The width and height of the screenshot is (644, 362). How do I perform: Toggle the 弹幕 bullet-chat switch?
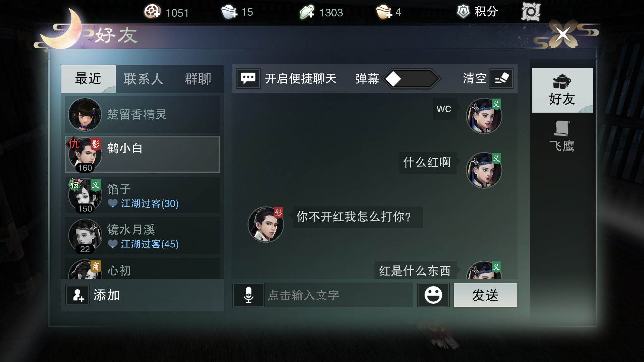pos(411,79)
